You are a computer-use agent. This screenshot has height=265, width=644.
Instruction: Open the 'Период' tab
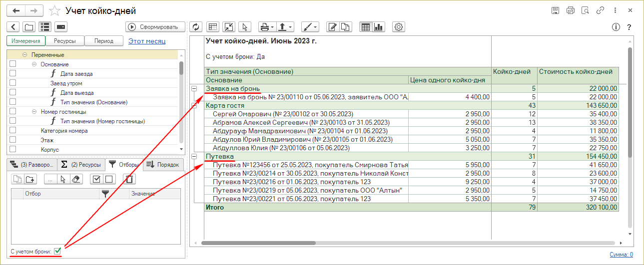click(104, 41)
